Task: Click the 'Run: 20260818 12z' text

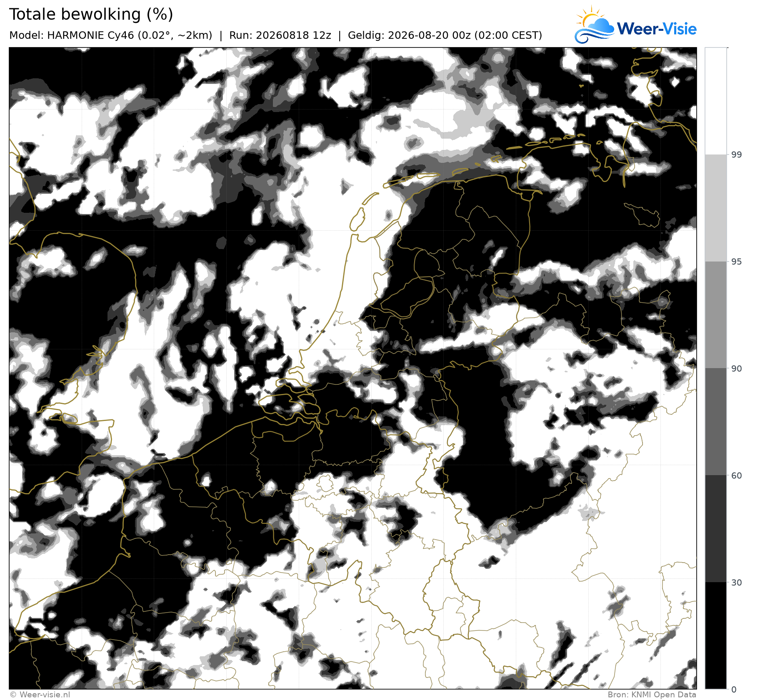Action: tap(280, 35)
